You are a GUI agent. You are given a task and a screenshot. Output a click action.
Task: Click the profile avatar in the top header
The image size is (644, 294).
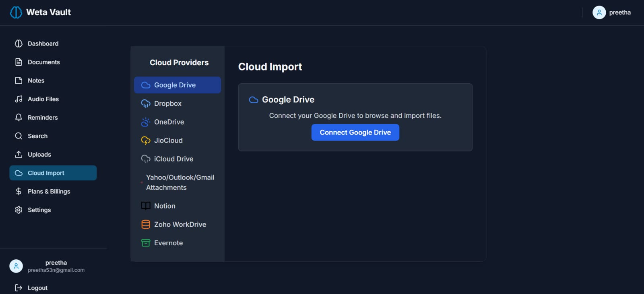tap(599, 12)
